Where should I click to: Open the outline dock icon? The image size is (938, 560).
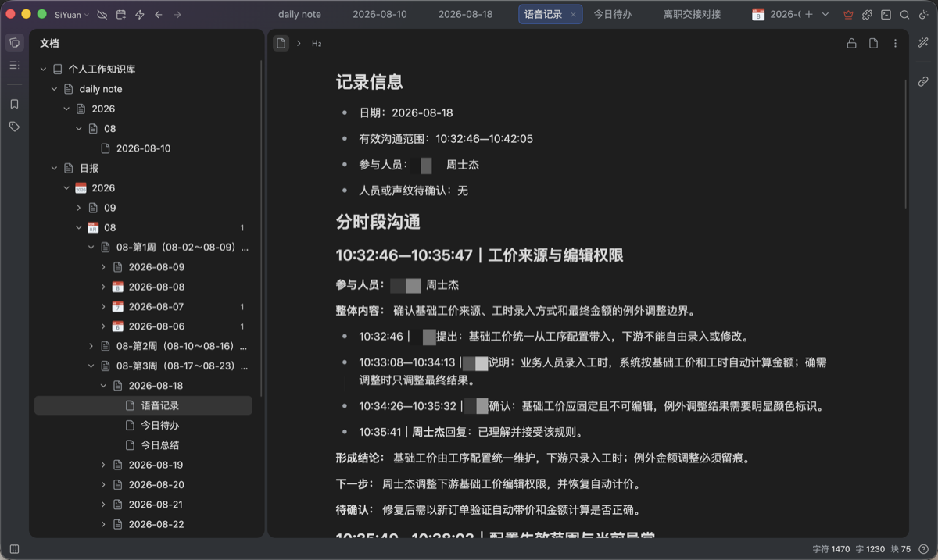(x=14, y=66)
